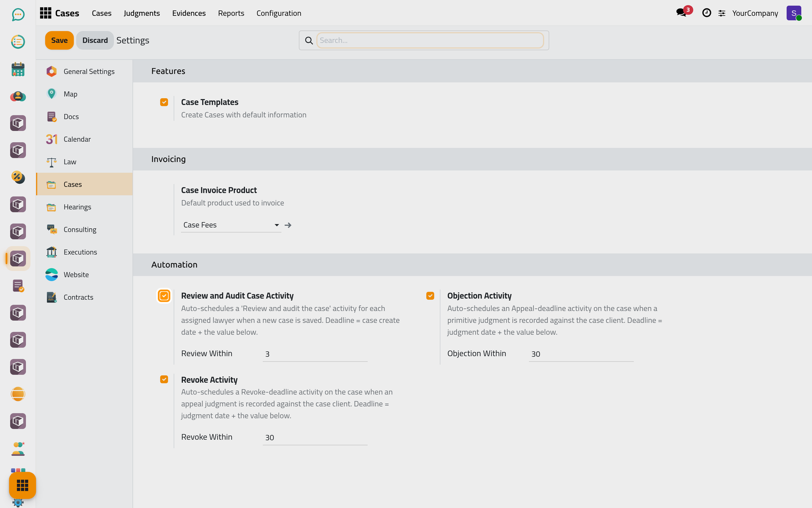Select Calendar settings section

click(85, 139)
